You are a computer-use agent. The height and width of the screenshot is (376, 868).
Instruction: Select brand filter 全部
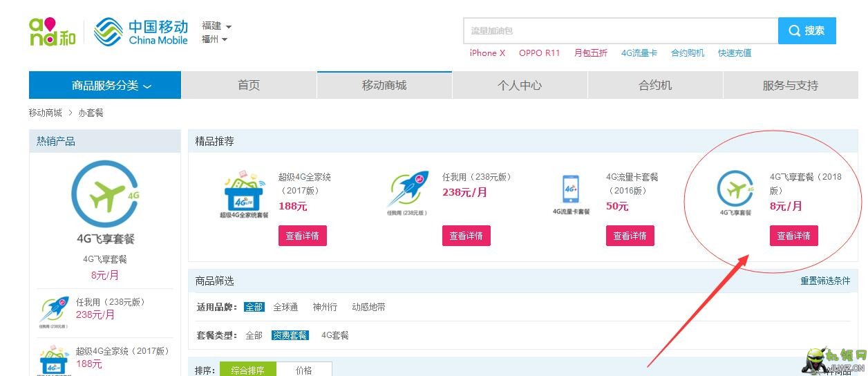[254, 307]
